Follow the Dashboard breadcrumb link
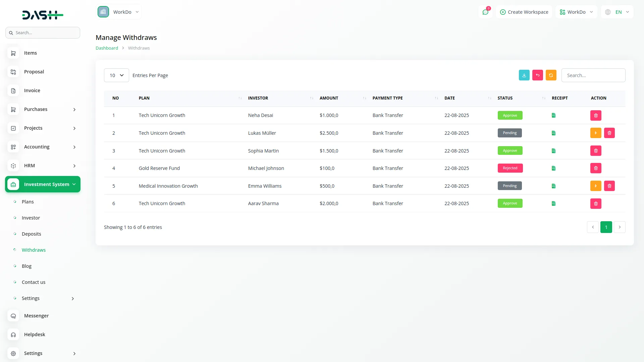This screenshot has height=362, width=644. click(107, 48)
